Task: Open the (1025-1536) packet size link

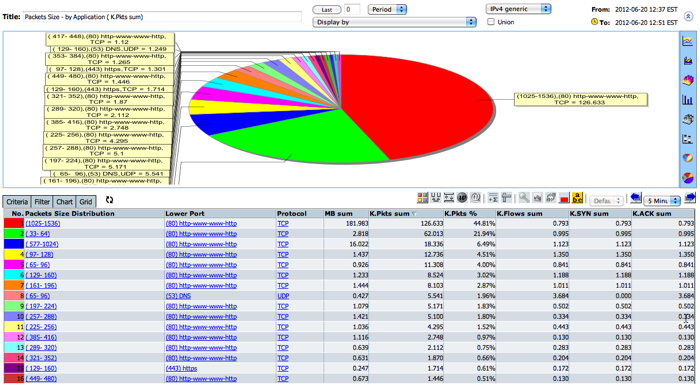Action: coord(43,223)
